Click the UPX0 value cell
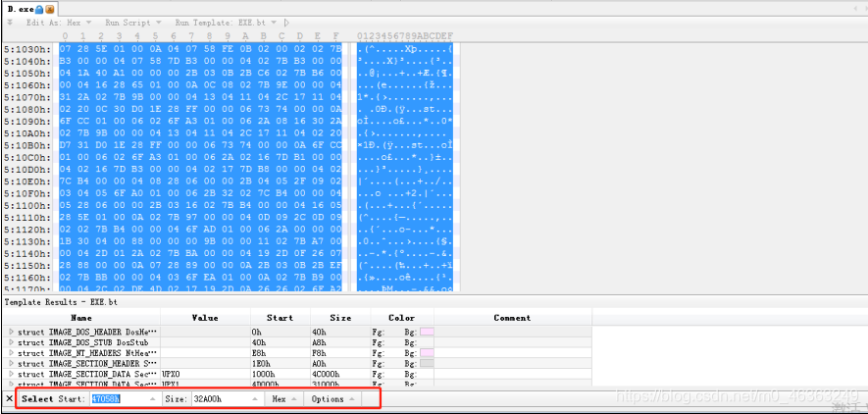This screenshot has width=868, height=414. (x=205, y=374)
